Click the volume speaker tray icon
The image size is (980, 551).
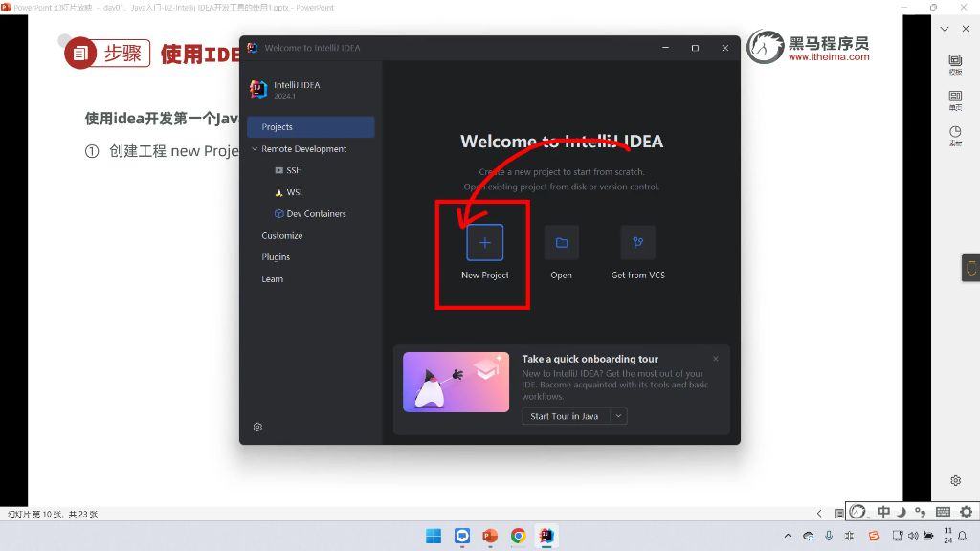click(x=913, y=536)
